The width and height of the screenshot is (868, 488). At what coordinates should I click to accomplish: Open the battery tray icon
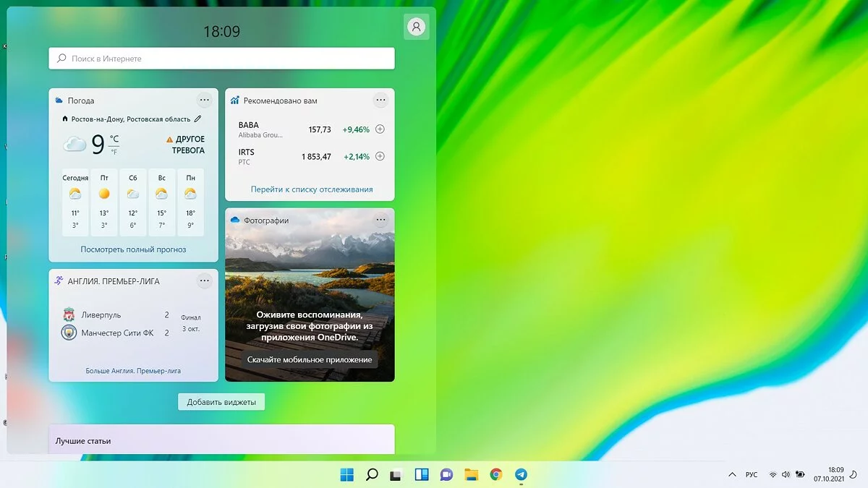pyautogui.click(x=799, y=474)
